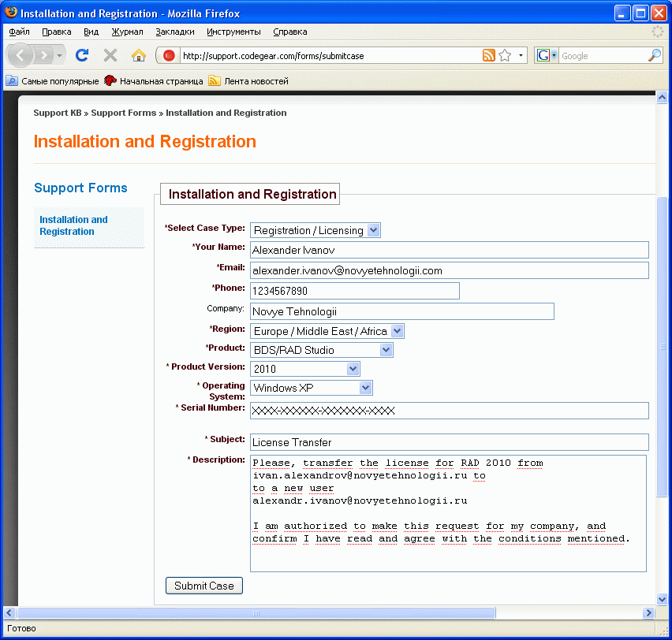The height and width of the screenshot is (640, 672).
Task: Maximize the Firefox window
Action: point(640,13)
